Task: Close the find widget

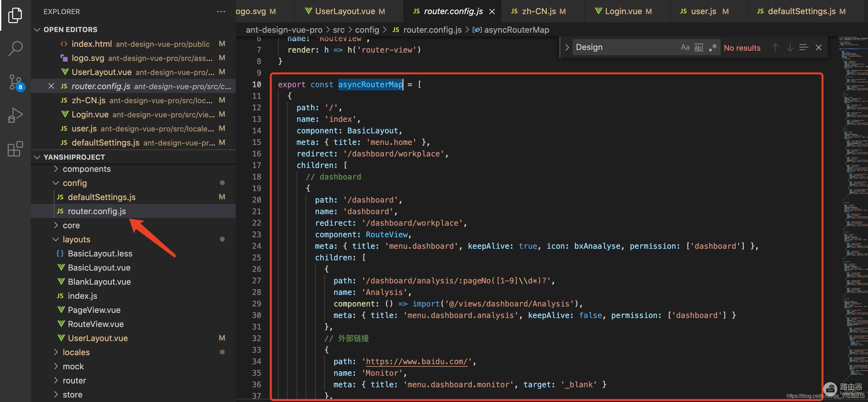Action: (818, 47)
